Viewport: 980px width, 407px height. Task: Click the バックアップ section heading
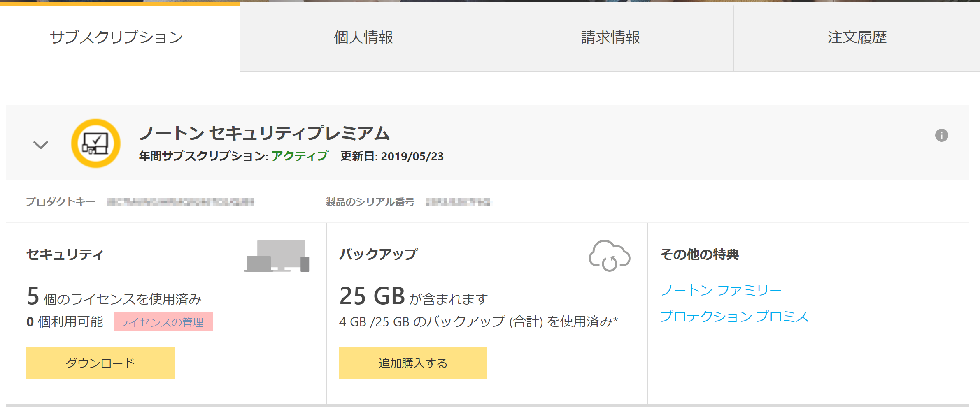(379, 254)
